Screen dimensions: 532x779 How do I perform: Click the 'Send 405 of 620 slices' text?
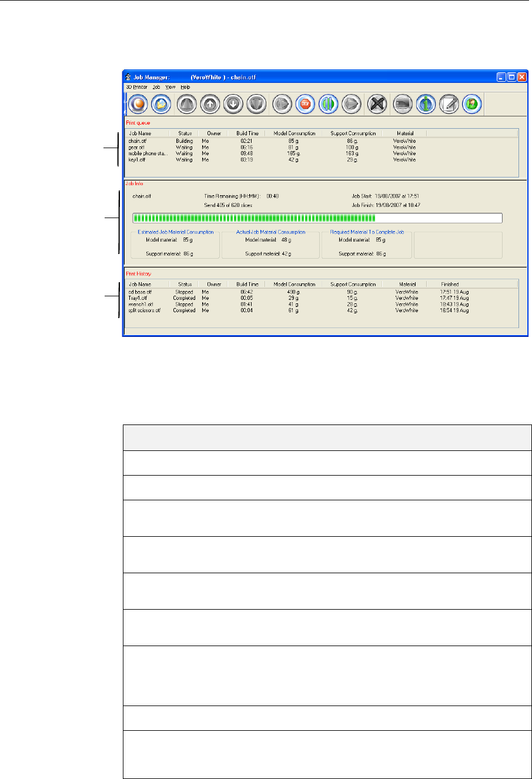[x=228, y=205]
